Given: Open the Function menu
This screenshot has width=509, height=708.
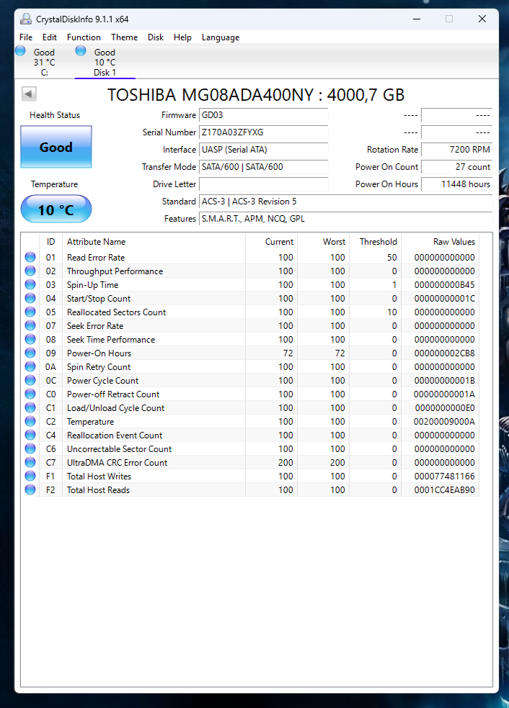Looking at the screenshot, I should [x=84, y=37].
